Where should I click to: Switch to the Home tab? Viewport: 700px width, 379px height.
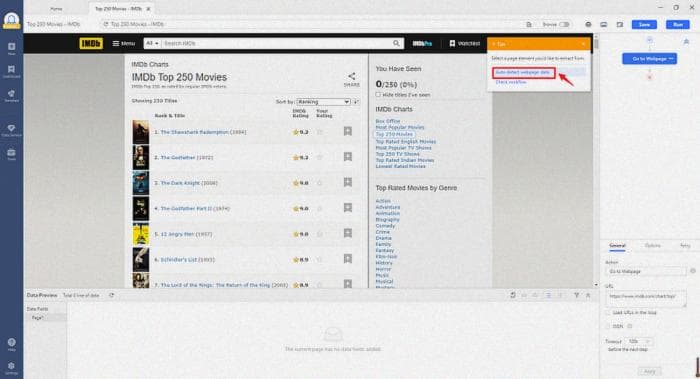(x=56, y=8)
